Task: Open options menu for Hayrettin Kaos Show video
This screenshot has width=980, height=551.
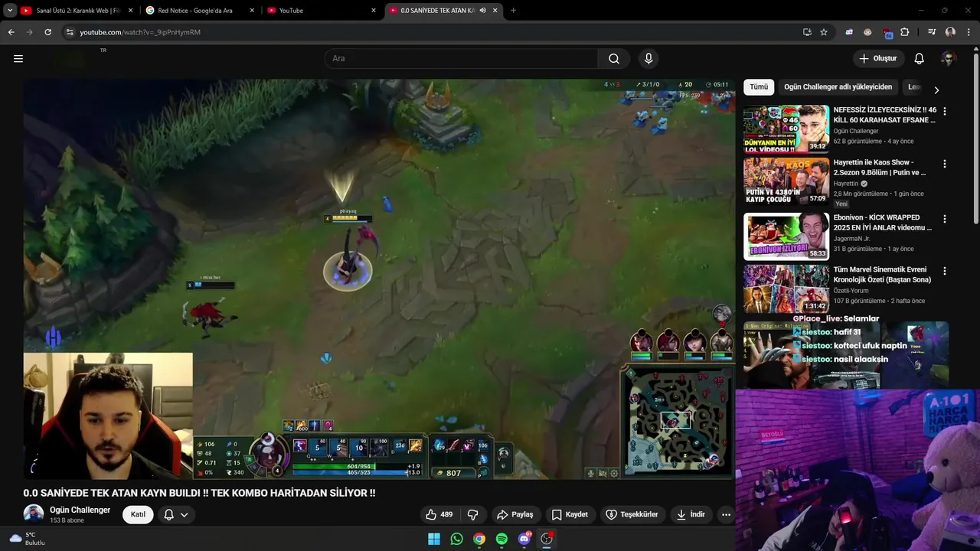Action: pyautogui.click(x=944, y=164)
